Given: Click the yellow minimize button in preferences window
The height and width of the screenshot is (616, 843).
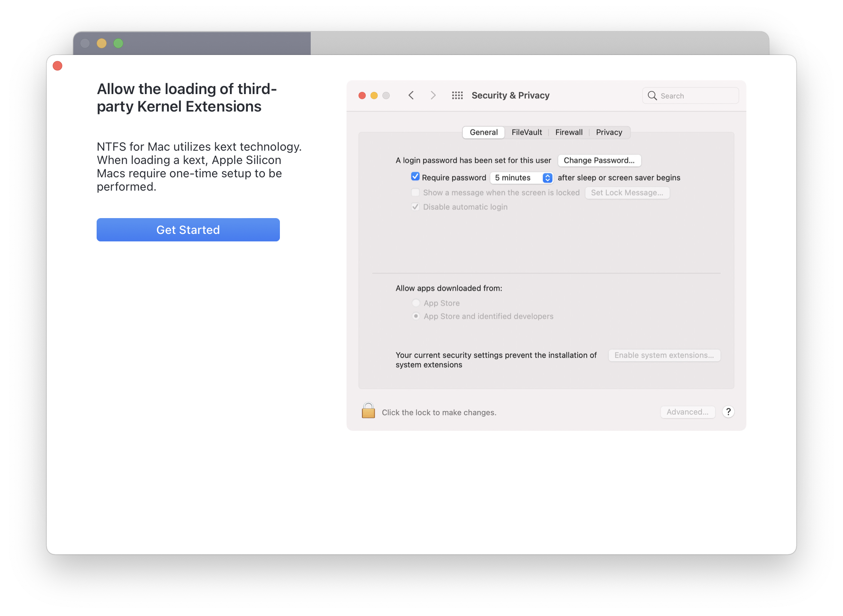Looking at the screenshot, I should pos(374,95).
